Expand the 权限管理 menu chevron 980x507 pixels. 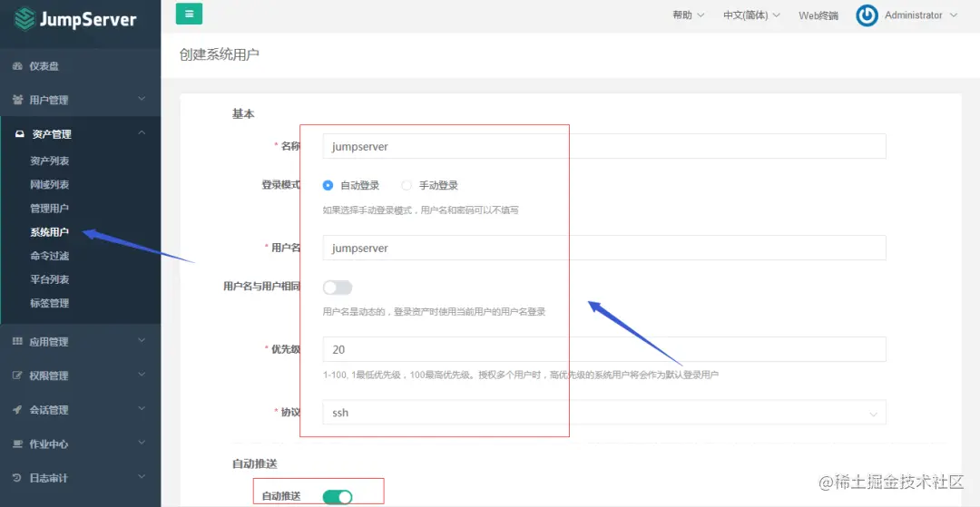click(x=142, y=374)
